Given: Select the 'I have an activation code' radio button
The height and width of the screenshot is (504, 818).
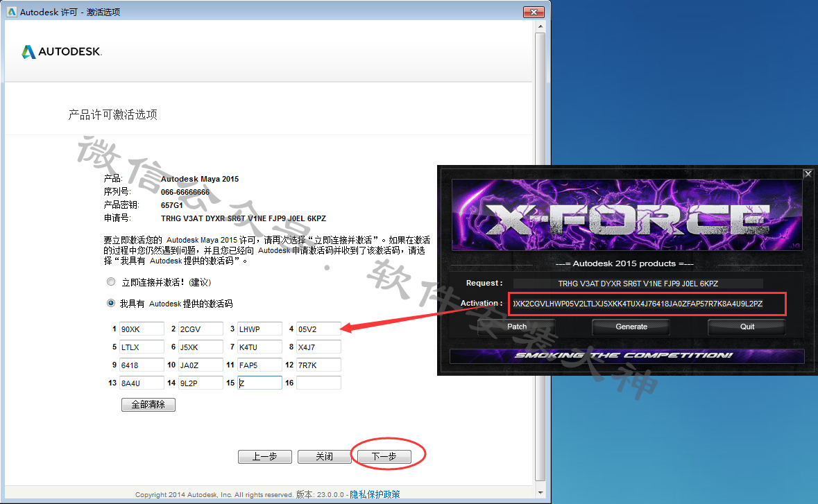Looking at the screenshot, I should click(x=110, y=304).
